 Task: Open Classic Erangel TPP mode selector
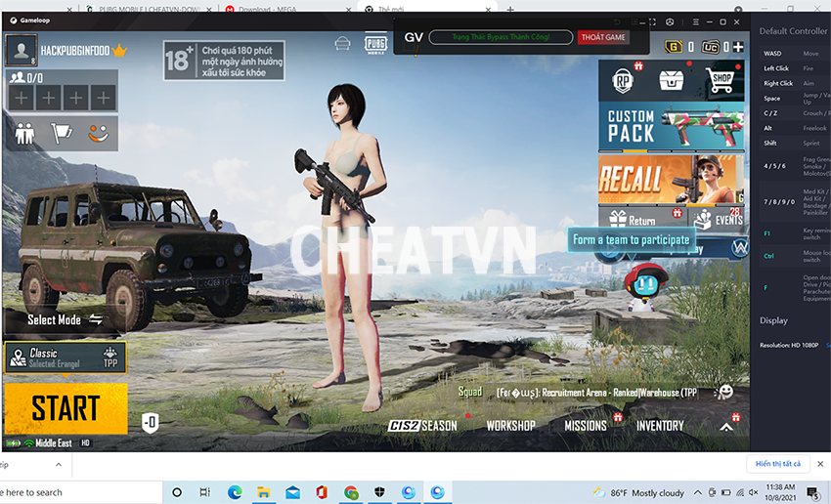(x=66, y=357)
